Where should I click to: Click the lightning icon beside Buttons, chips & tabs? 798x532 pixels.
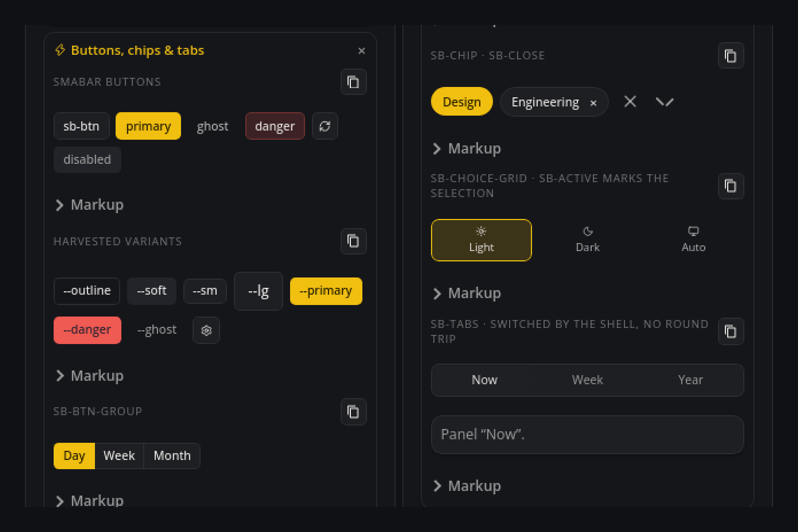60,50
